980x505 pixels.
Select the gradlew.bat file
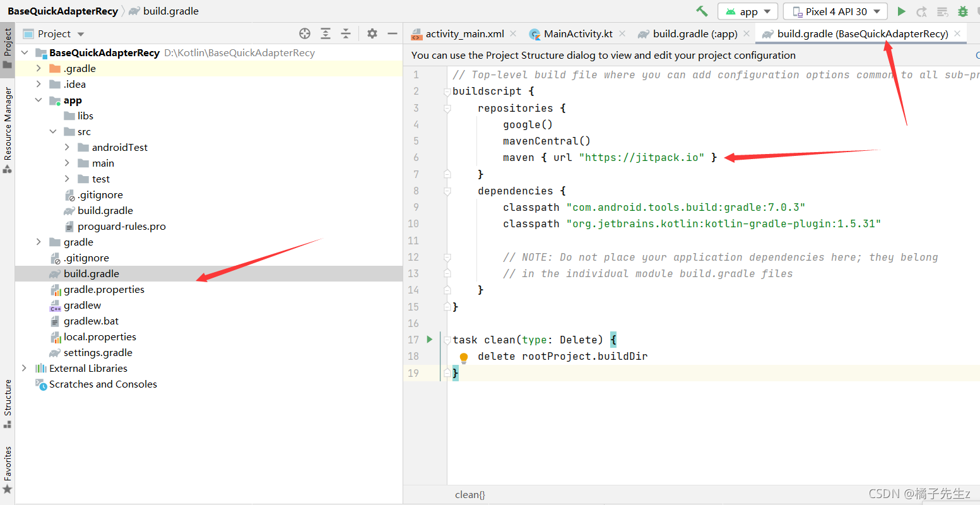(x=84, y=321)
